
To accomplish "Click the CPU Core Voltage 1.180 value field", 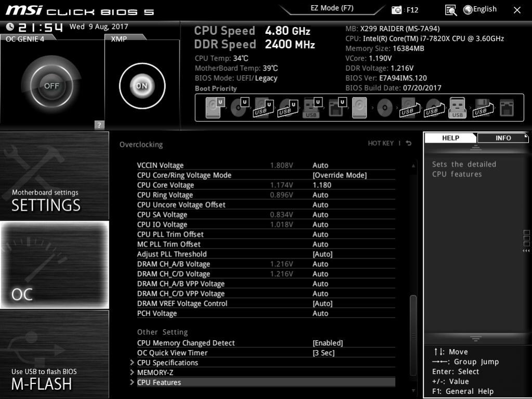I will (321, 185).
